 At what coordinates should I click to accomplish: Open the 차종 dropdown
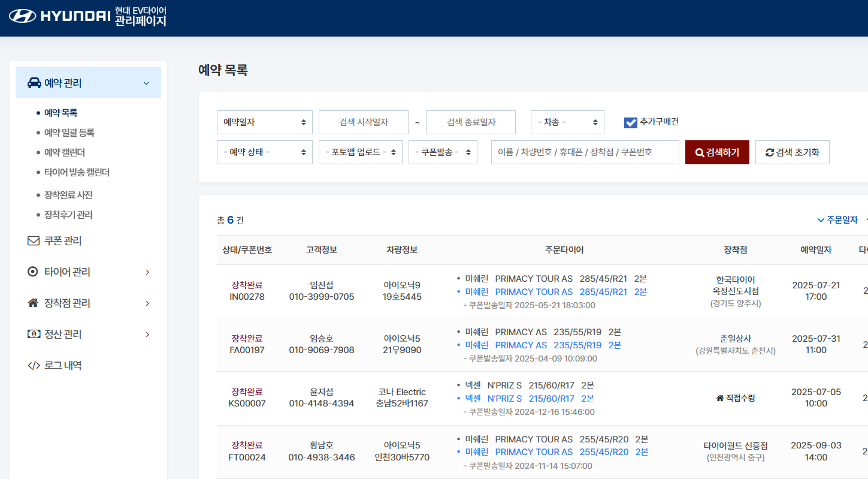click(567, 122)
